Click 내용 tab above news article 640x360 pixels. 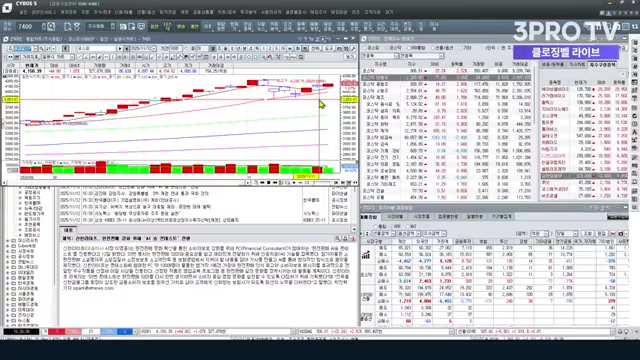tap(68, 230)
